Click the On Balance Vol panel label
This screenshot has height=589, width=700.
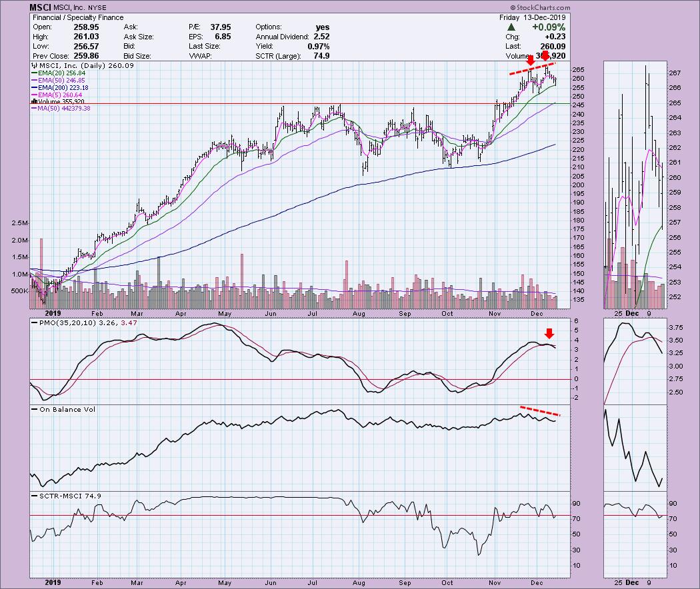pos(60,408)
